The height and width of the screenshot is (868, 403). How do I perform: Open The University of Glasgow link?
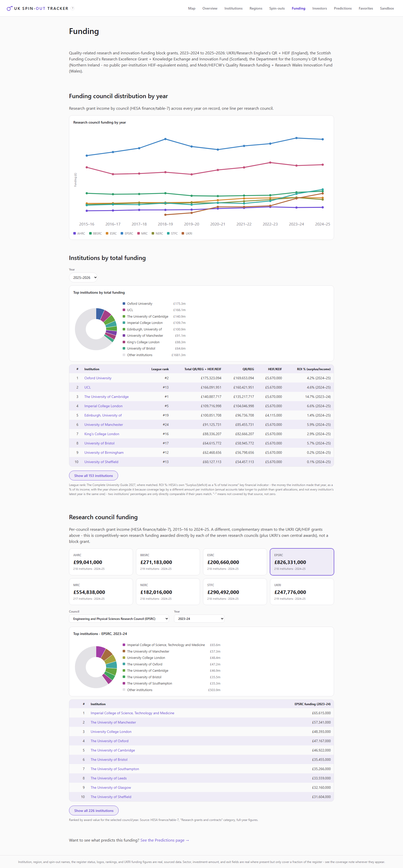(111, 787)
